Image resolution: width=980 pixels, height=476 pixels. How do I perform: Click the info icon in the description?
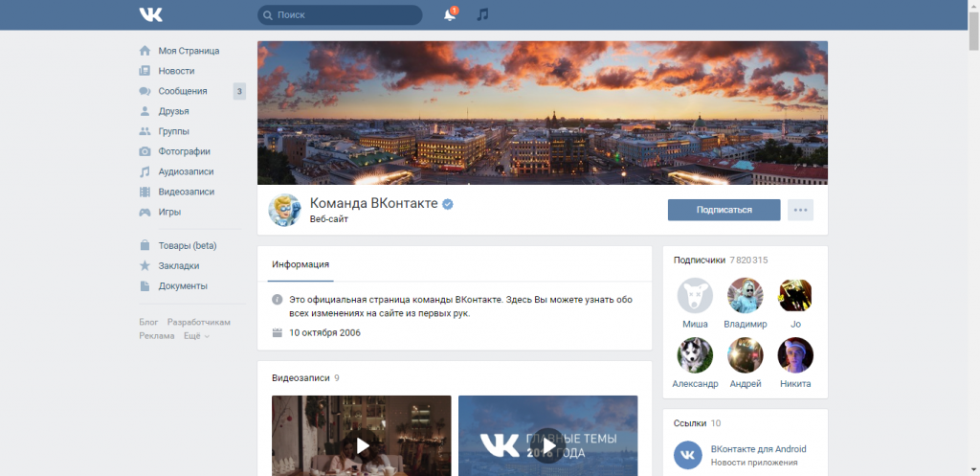277,300
